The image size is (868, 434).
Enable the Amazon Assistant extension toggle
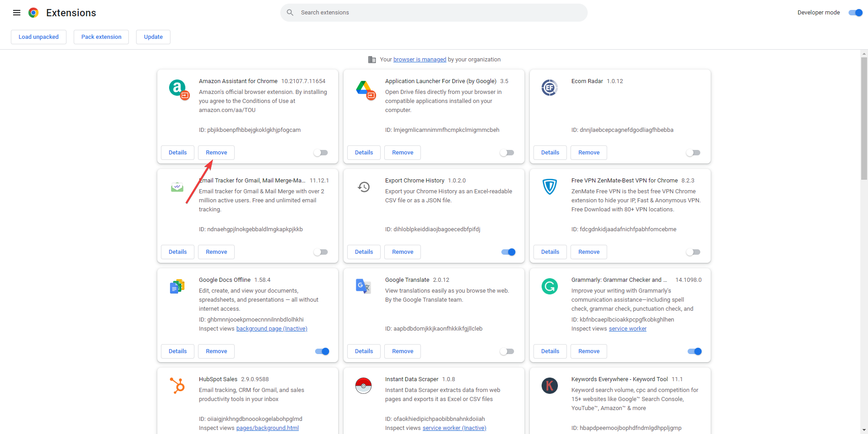click(x=321, y=153)
